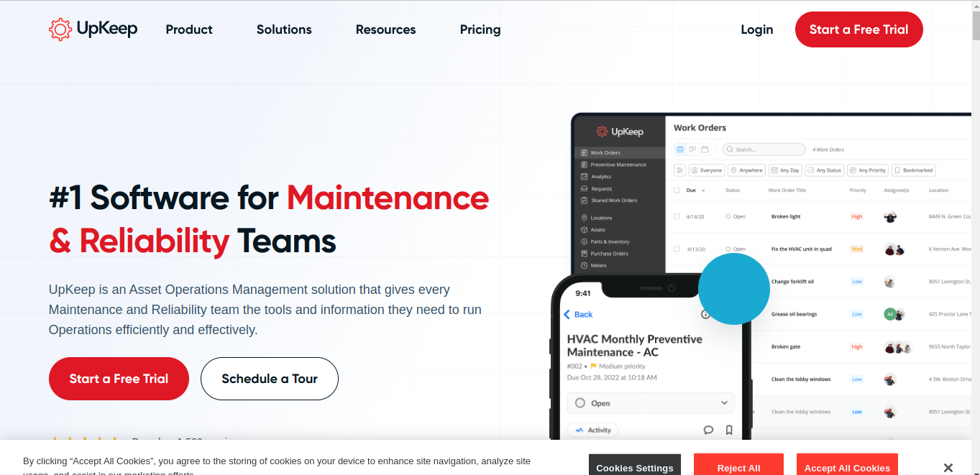Tick the select-all checkbox beside Due
Viewport: 980px width, 475px height.
[x=677, y=190]
